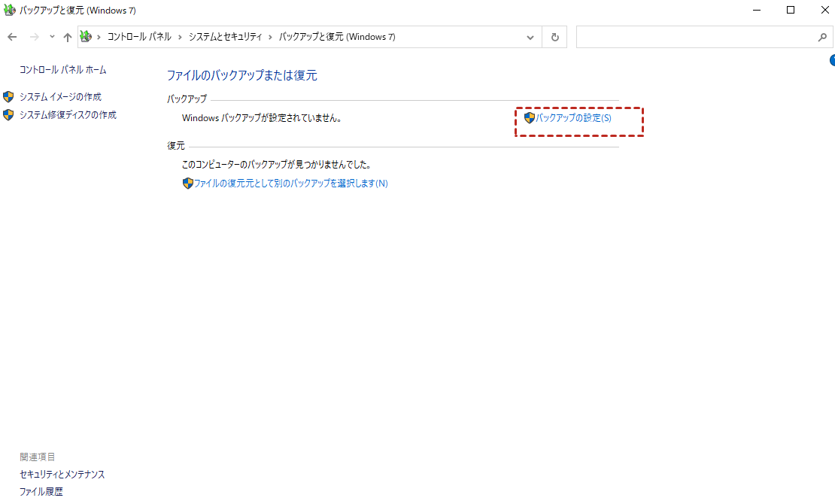Open the address bar history dropdown
The height and width of the screenshot is (504, 835).
pos(530,38)
